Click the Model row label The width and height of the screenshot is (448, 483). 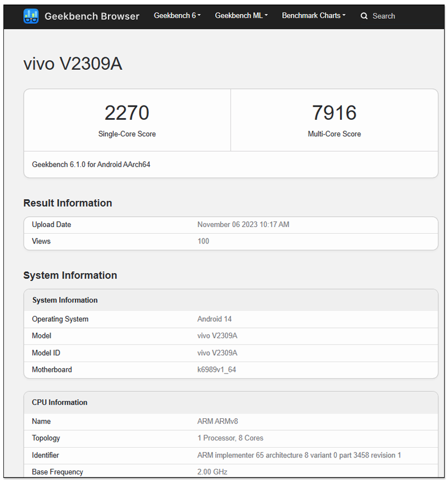(x=41, y=336)
